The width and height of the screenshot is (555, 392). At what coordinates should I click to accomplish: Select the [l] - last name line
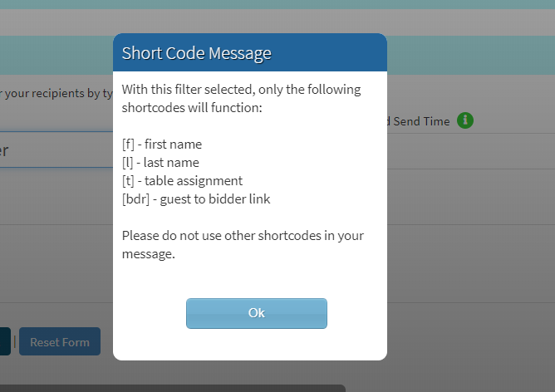pos(160,163)
